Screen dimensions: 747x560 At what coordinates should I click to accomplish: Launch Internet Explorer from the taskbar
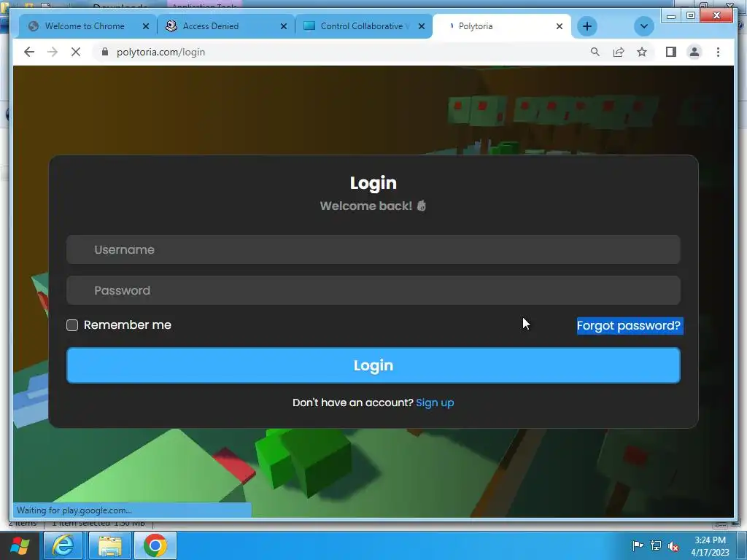pos(63,545)
